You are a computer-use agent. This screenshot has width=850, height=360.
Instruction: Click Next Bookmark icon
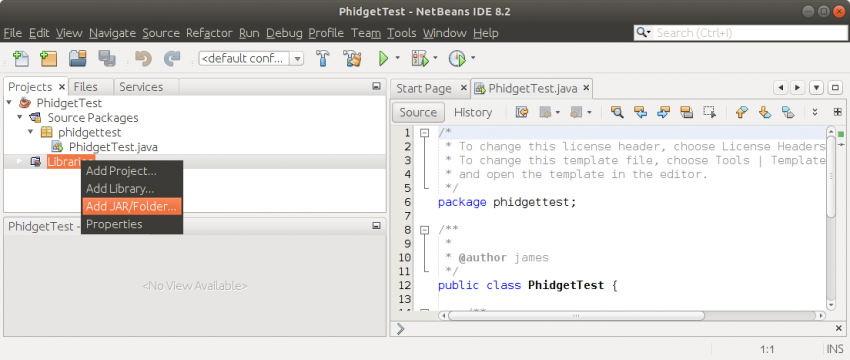tap(765, 112)
